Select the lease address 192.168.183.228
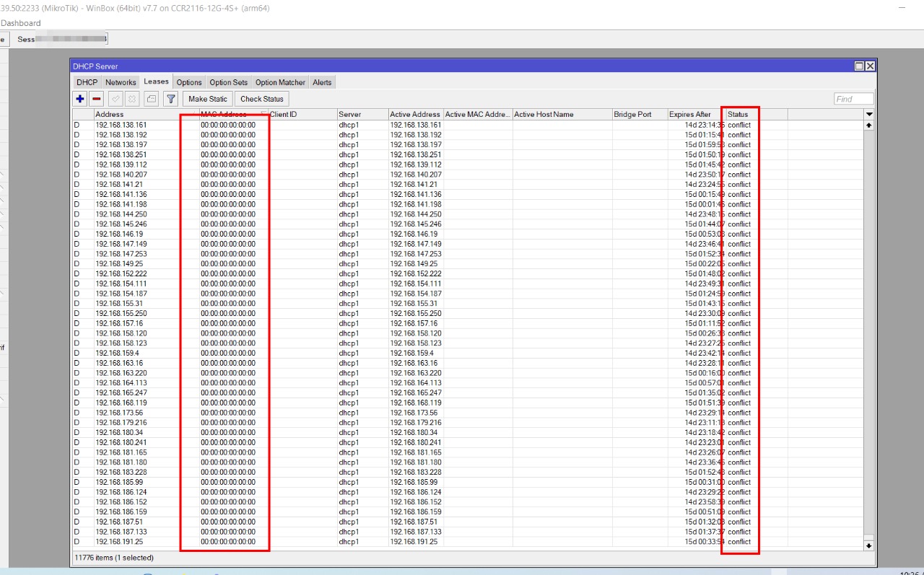924x575 pixels. click(121, 472)
